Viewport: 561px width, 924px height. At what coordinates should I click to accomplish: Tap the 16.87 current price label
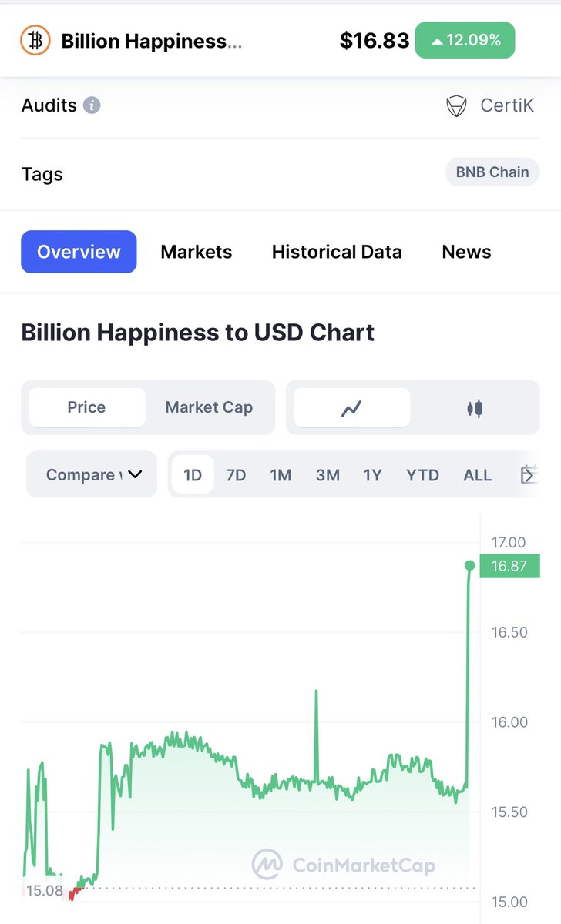click(509, 566)
